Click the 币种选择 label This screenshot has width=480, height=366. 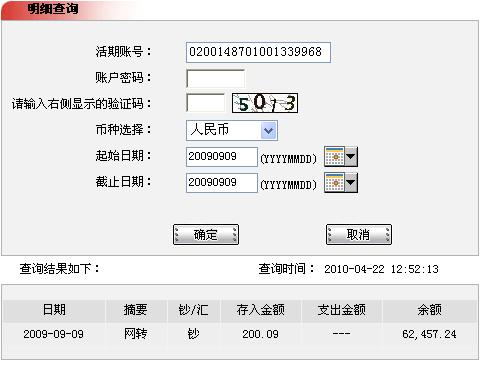(x=123, y=130)
